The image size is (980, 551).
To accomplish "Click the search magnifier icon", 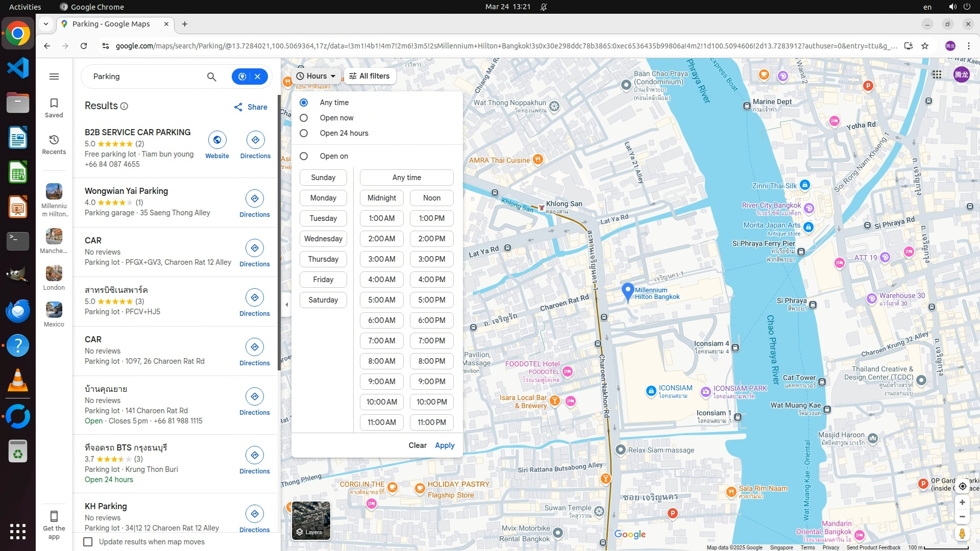I will (x=211, y=77).
